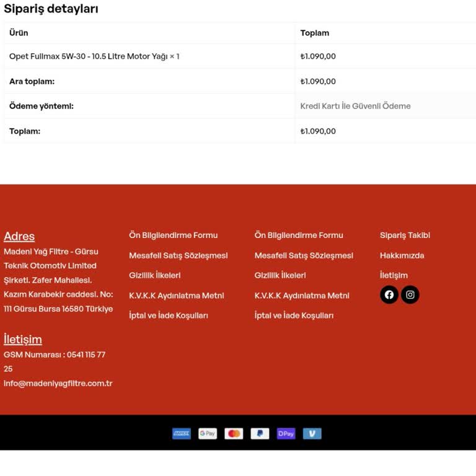This screenshot has width=476, height=476.
Task: Open the İletişim footer menu link
Action: [394, 275]
